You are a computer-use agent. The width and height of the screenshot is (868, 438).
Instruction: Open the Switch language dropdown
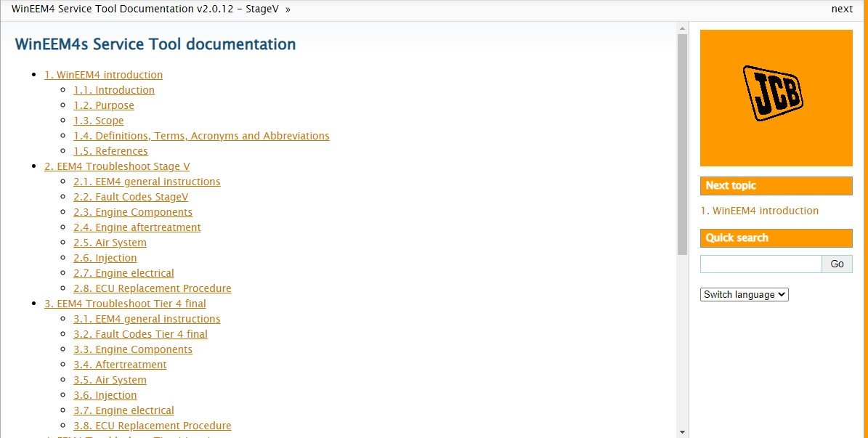pyautogui.click(x=744, y=294)
